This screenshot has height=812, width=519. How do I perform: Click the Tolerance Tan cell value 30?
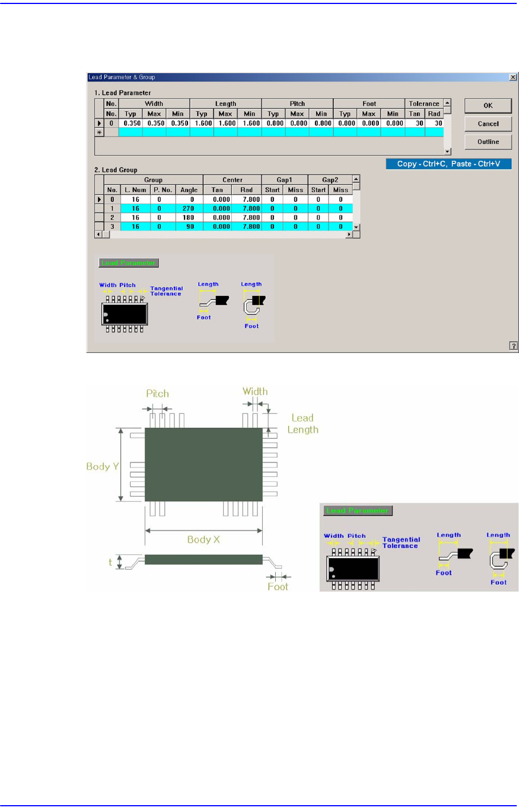tap(415, 123)
